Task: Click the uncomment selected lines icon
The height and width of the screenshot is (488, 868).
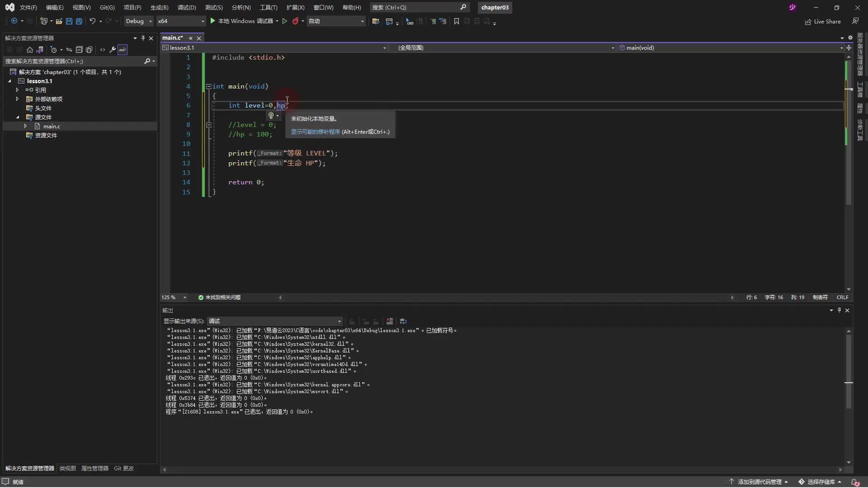Action: 443,21
